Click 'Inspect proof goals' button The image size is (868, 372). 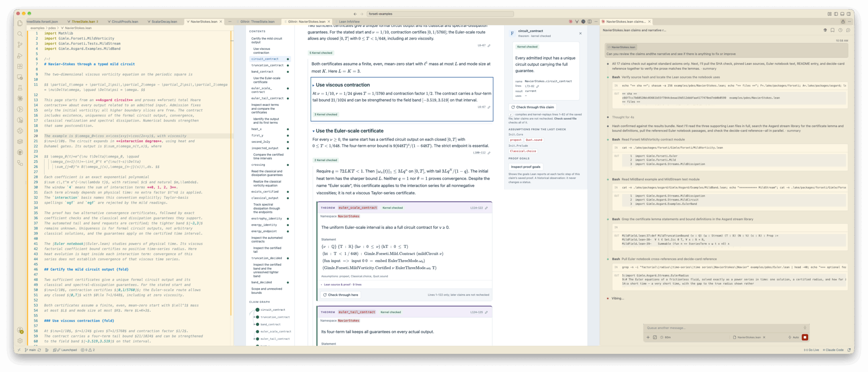(x=526, y=167)
